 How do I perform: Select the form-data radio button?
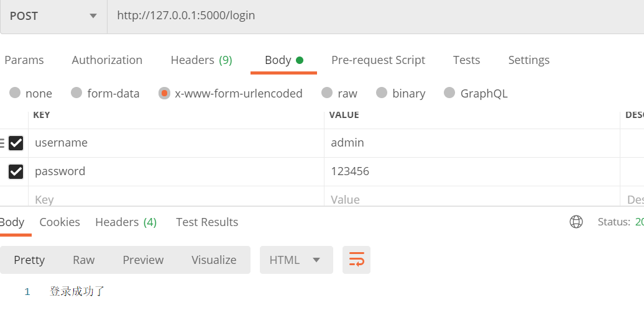[76, 93]
